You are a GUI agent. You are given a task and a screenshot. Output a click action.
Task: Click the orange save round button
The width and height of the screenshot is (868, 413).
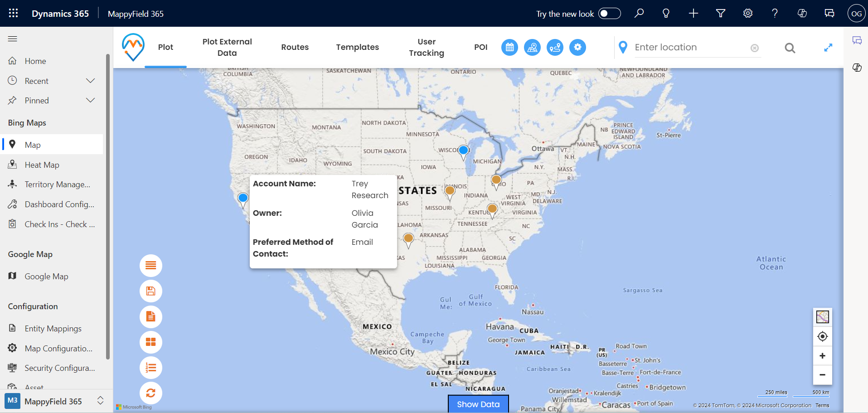151,291
